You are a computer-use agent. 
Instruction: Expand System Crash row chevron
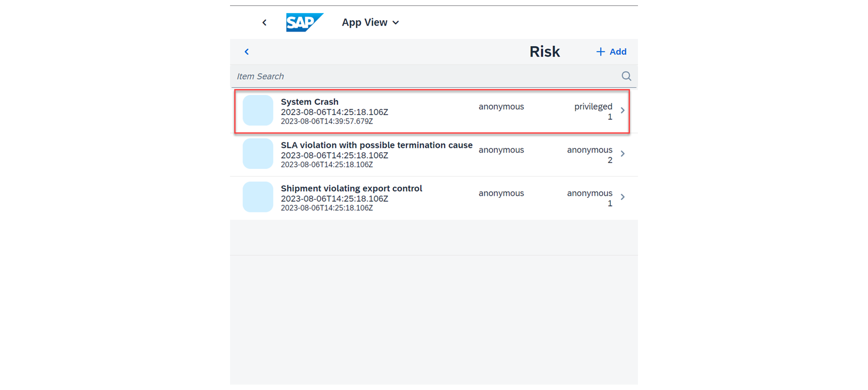coord(623,110)
